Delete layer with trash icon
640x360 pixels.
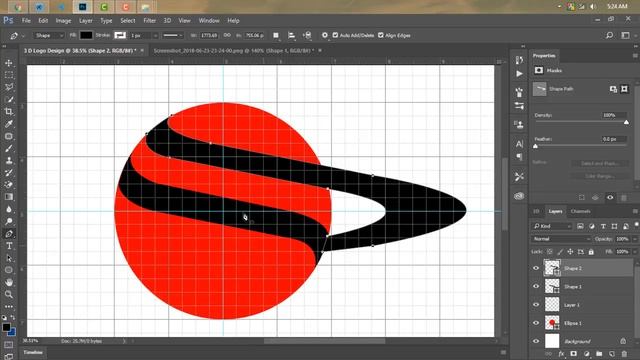624,353
